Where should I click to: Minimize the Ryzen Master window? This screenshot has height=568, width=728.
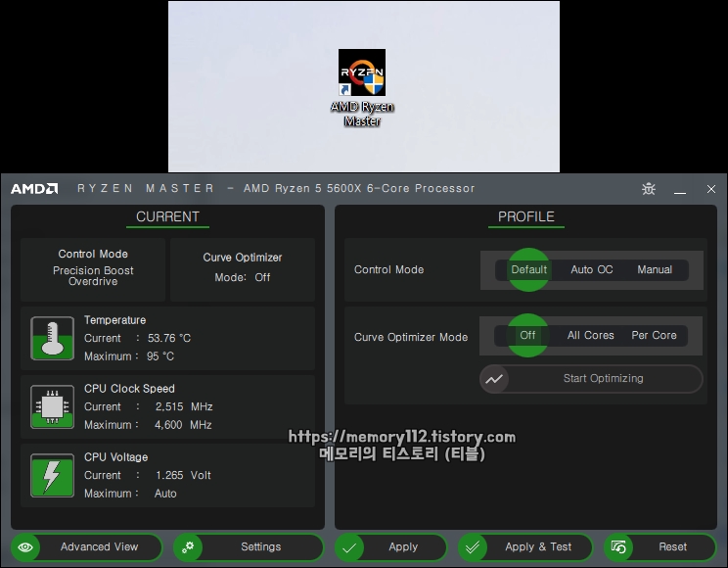point(680,190)
